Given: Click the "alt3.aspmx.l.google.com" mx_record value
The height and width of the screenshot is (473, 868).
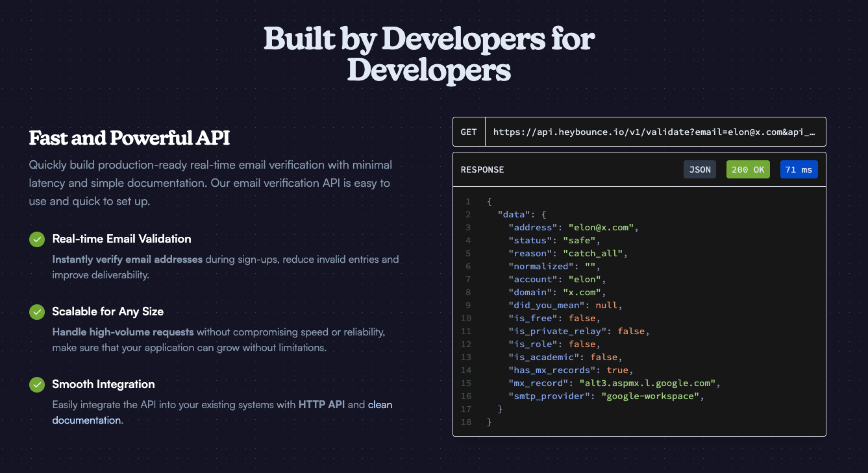Looking at the screenshot, I should click(x=647, y=383).
